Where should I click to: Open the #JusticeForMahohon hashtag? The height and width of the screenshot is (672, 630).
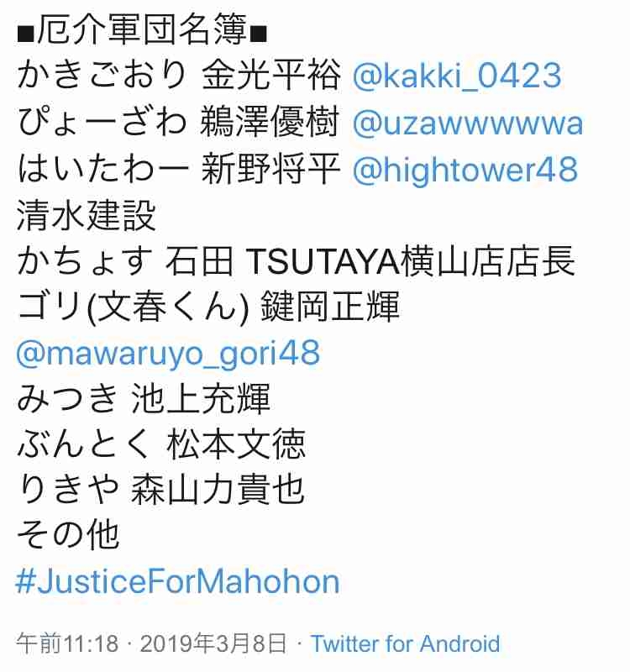(x=177, y=582)
